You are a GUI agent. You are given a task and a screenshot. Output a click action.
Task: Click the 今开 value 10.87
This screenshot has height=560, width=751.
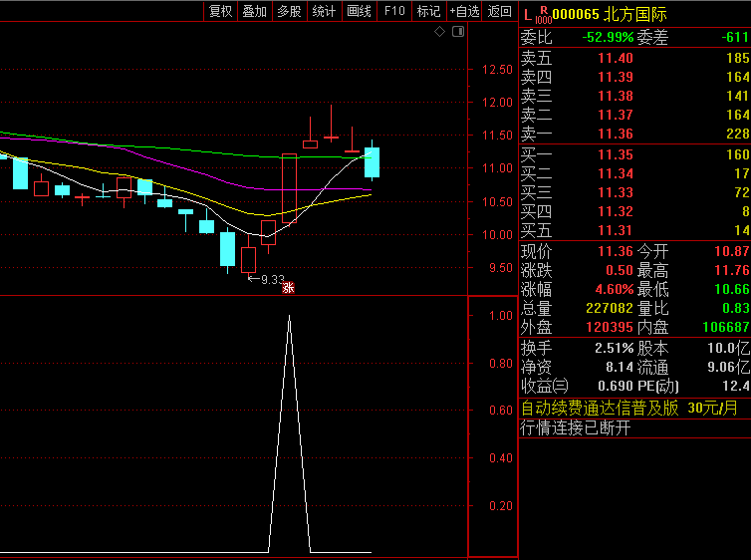(732, 251)
